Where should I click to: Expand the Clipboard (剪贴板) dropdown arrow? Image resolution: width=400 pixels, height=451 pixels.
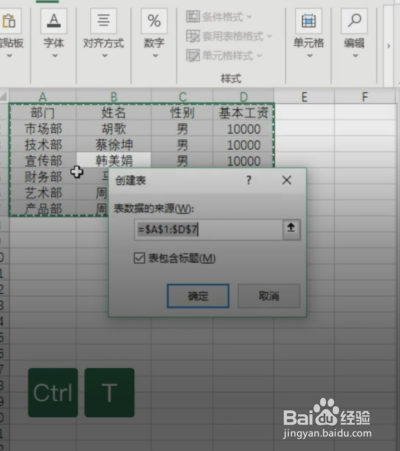[x=9, y=56]
